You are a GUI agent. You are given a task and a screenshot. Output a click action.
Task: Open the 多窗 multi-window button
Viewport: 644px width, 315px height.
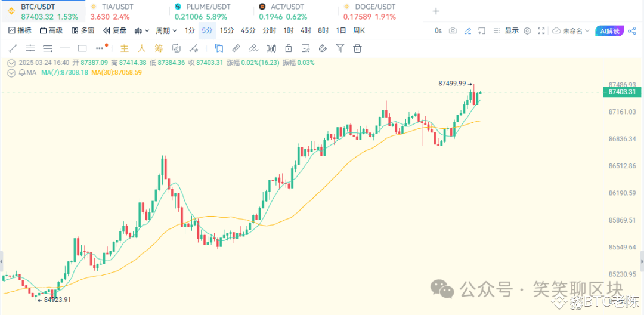click(x=82, y=31)
